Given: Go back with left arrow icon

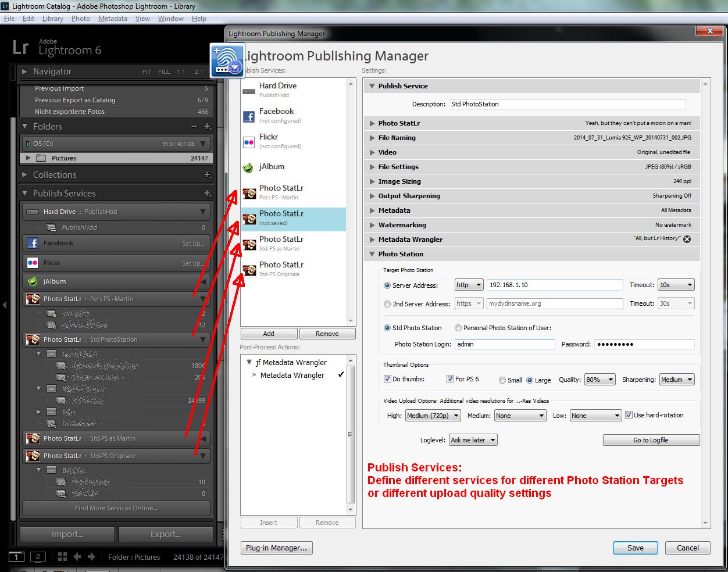Looking at the screenshot, I should (x=77, y=557).
